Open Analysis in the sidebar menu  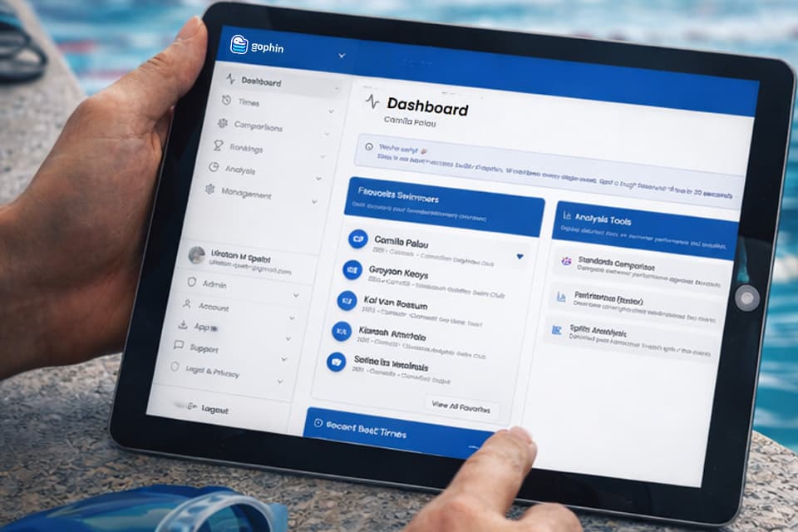[x=240, y=170]
